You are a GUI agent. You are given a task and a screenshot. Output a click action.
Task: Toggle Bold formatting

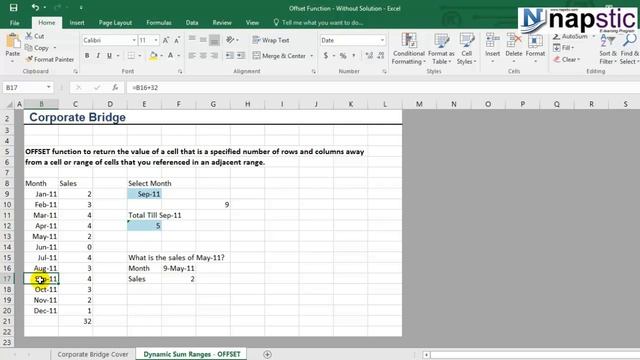coord(87,56)
